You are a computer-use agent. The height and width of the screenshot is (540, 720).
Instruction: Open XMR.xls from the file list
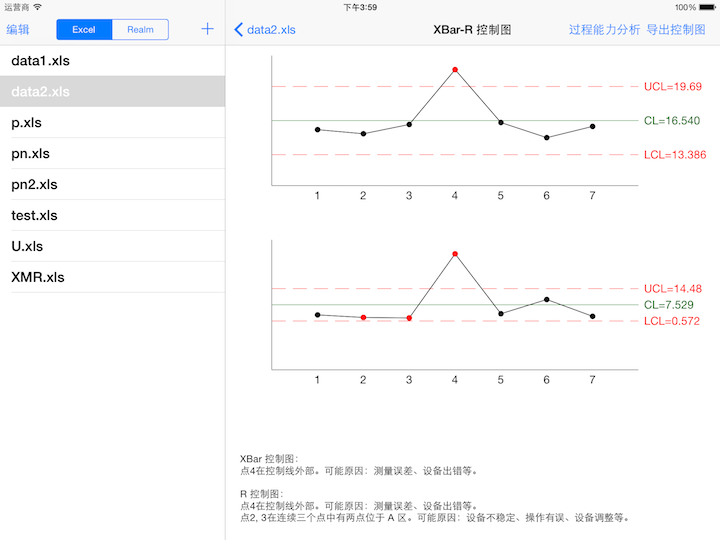tap(112, 277)
